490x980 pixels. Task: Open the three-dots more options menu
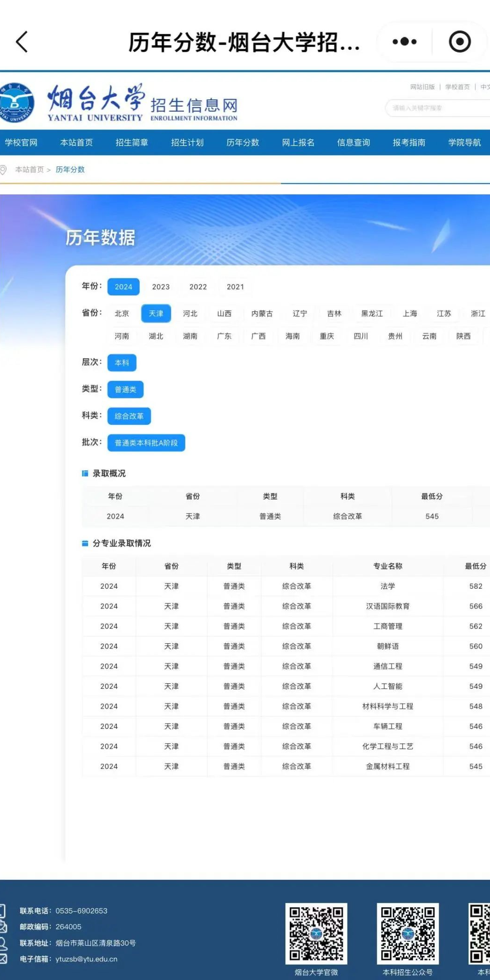pyautogui.click(x=404, y=42)
